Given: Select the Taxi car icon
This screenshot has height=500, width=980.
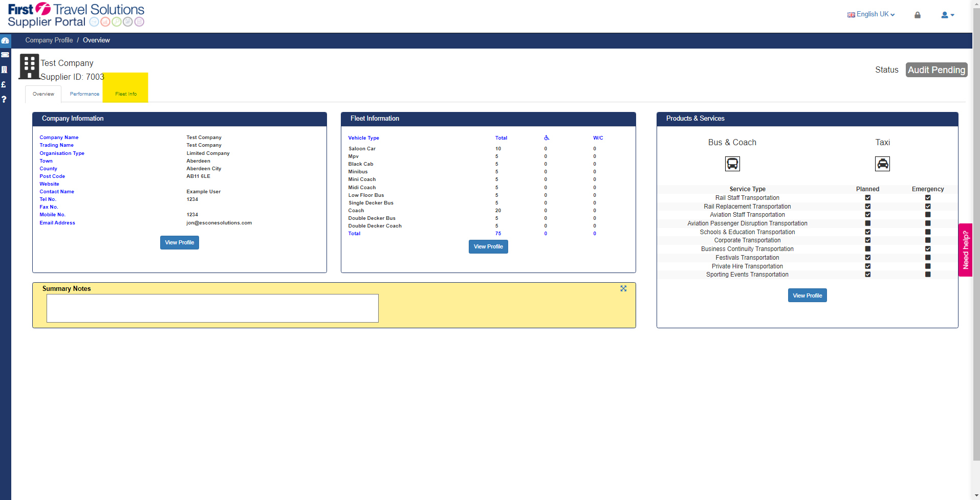Looking at the screenshot, I should (x=883, y=164).
